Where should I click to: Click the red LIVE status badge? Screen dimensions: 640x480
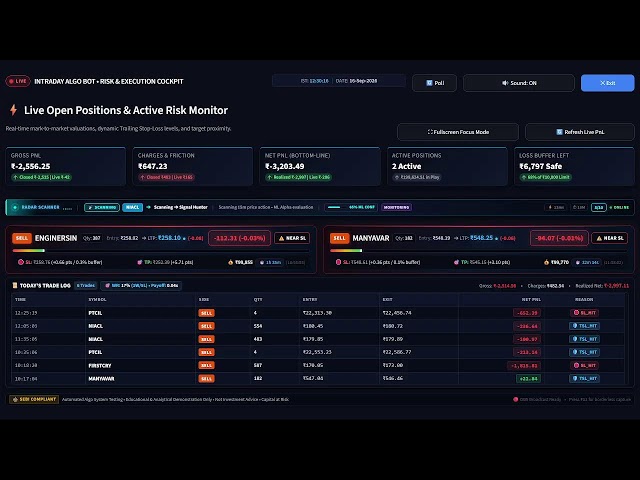point(18,81)
